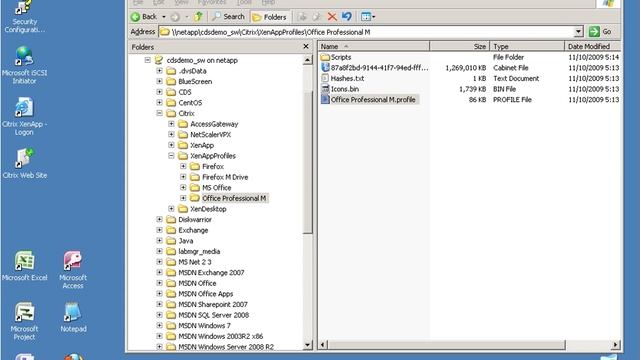Expand the Firefox M Drive folder

point(183,177)
